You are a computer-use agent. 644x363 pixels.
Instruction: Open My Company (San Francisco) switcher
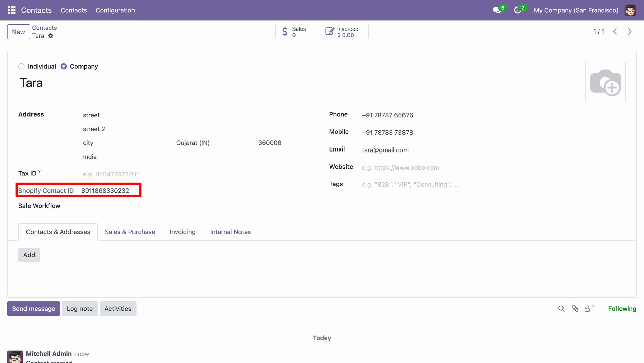point(576,10)
